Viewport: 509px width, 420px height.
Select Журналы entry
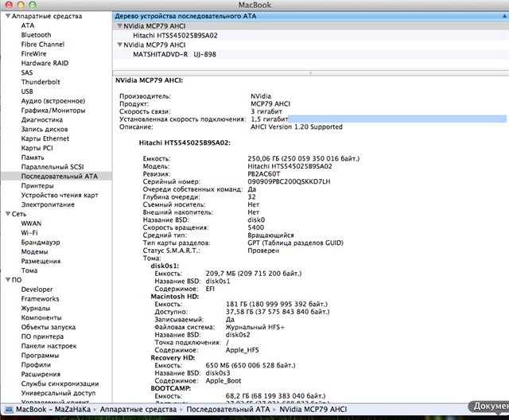click(x=36, y=308)
